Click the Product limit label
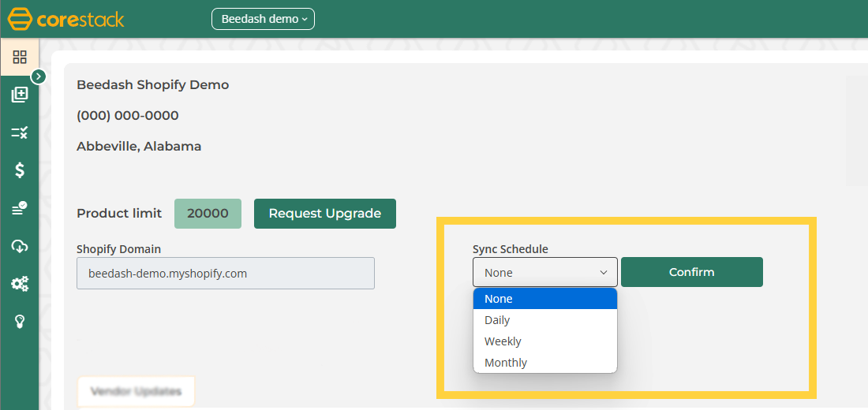The image size is (868, 410). (x=120, y=214)
